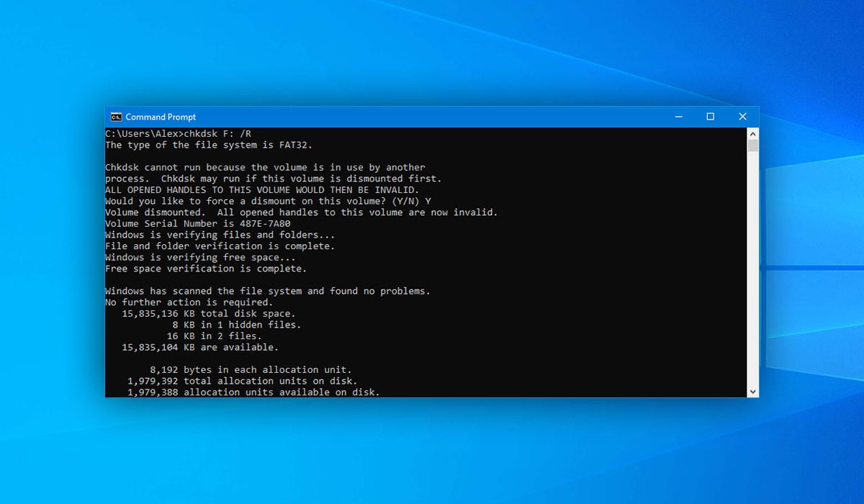
Task: Click 'No further action is required.'
Action: (189, 302)
